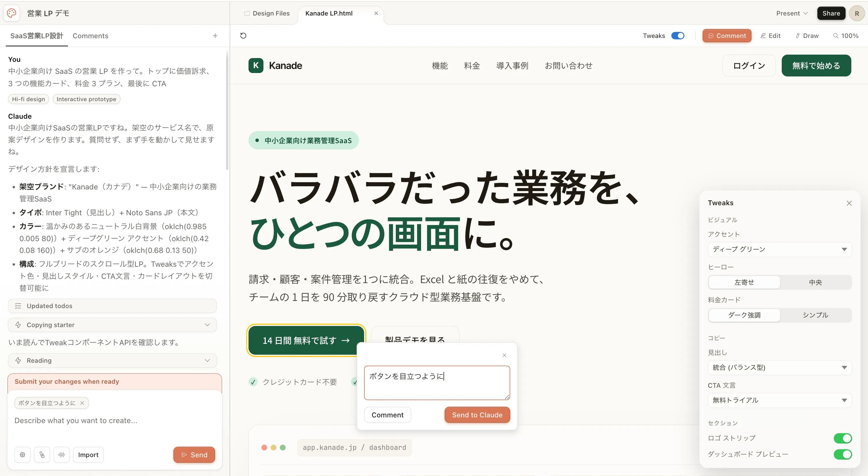Open the CTA 文言 dropdown
The image size is (868, 476).
779,400
